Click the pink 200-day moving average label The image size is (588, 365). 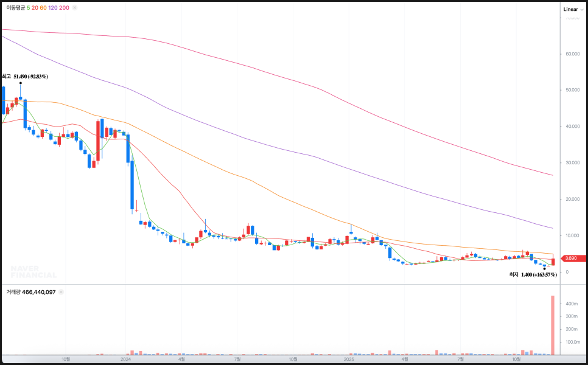click(x=64, y=8)
